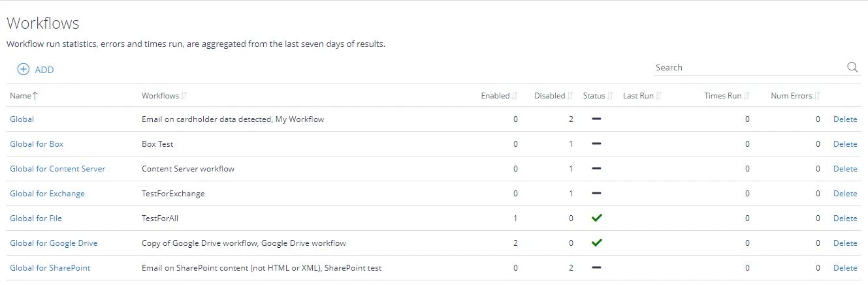Click dash status icon for Global for Exchange
868x285 pixels.
[x=596, y=194]
